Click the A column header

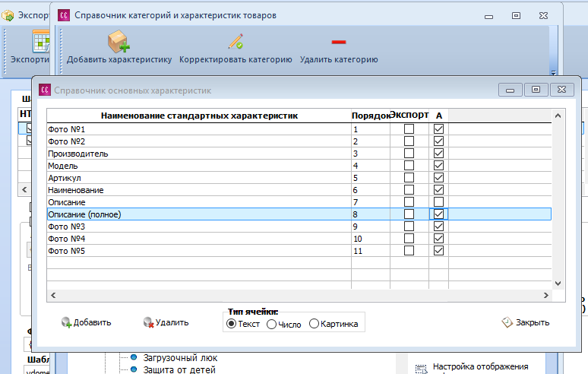pos(439,116)
